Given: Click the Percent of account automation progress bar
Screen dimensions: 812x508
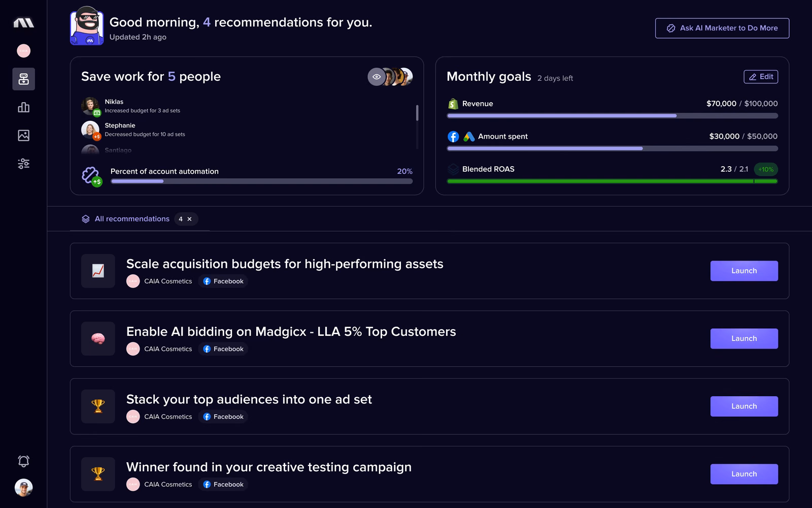Looking at the screenshot, I should click(x=262, y=181).
